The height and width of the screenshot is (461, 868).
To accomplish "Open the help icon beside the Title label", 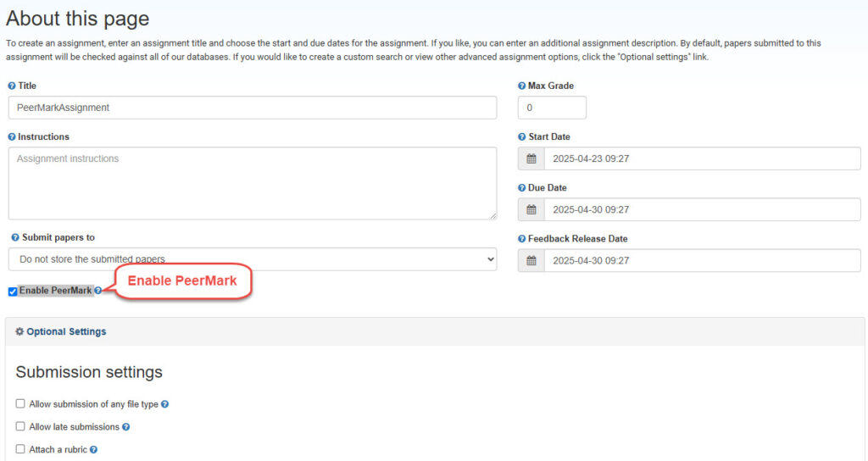I will (x=12, y=86).
